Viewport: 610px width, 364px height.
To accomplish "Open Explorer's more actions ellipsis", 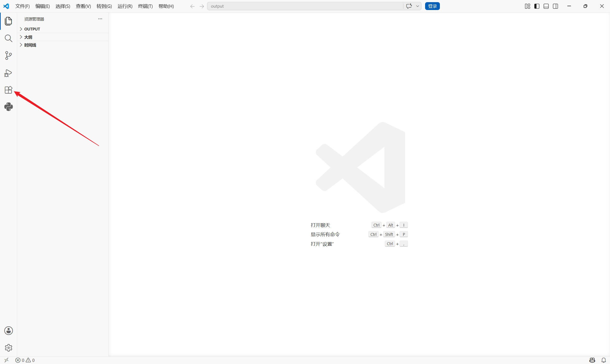I will pos(100,19).
